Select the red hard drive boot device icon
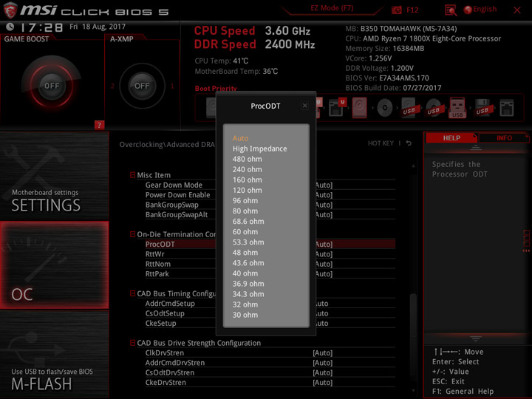 pyautogui.click(x=359, y=108)
